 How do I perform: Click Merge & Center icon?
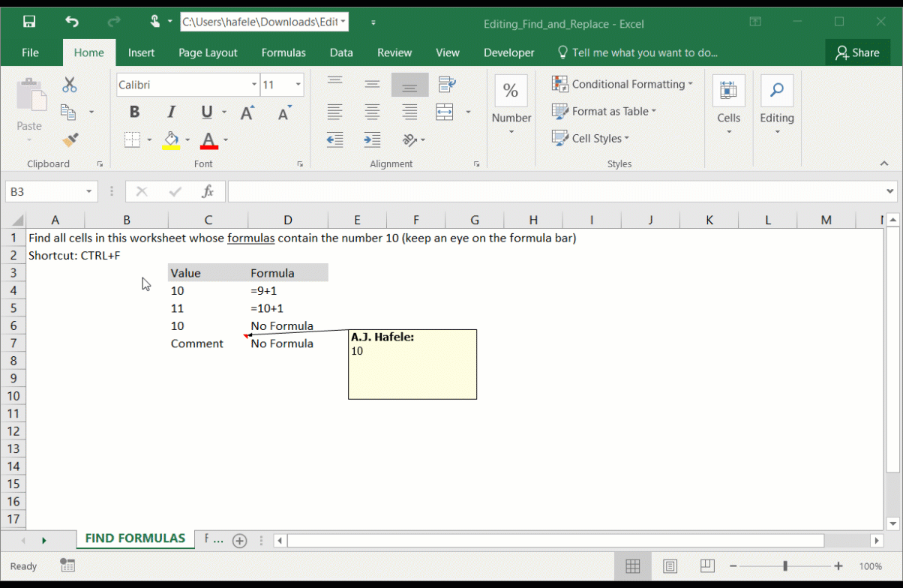coord(445,112)
